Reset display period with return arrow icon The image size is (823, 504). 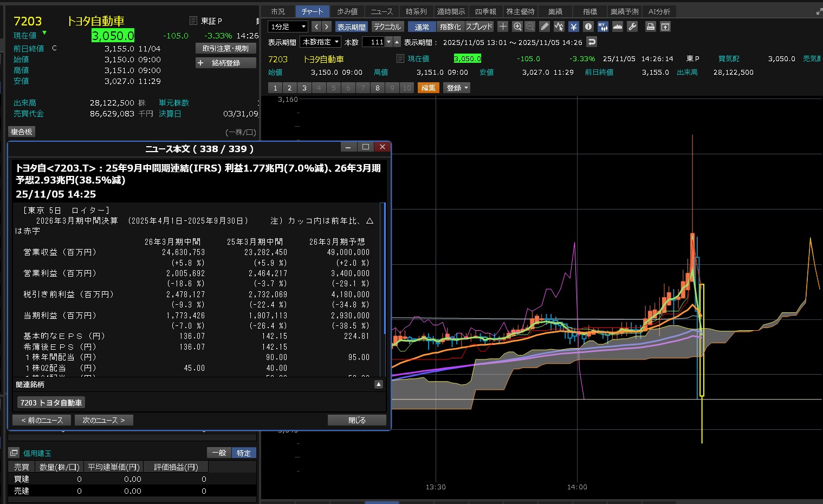(x=592, y=42)
